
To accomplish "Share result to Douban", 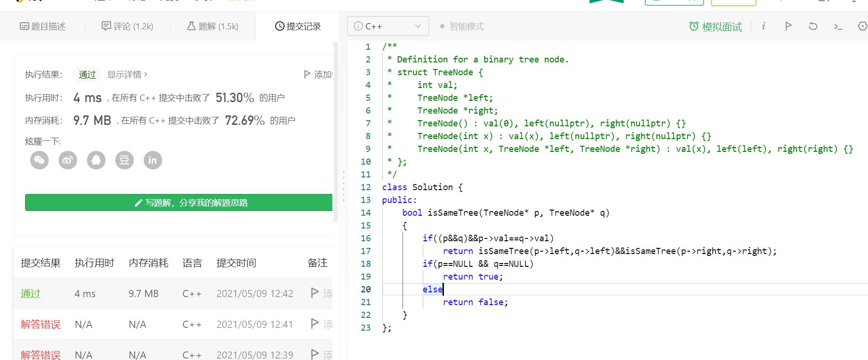I will 124,160.
